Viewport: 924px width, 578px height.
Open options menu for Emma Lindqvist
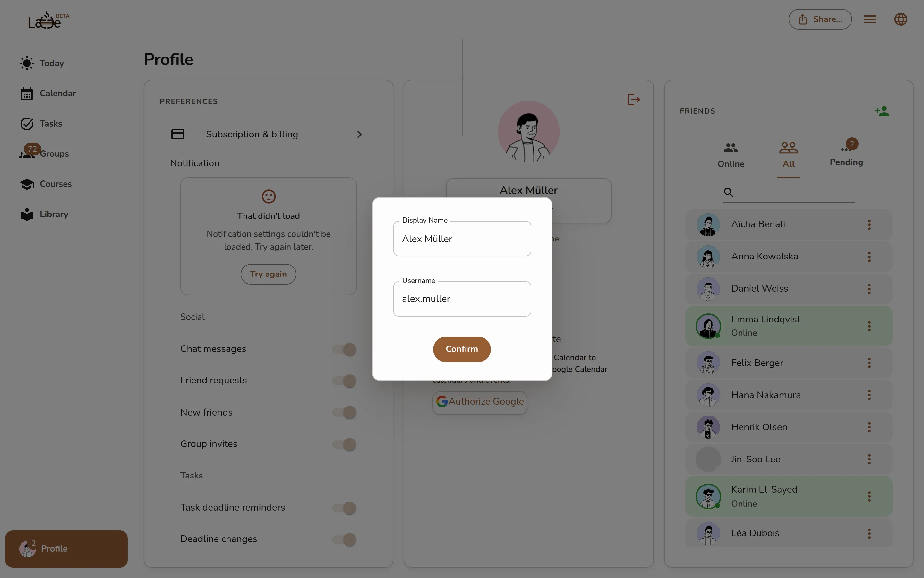point(869,326)
